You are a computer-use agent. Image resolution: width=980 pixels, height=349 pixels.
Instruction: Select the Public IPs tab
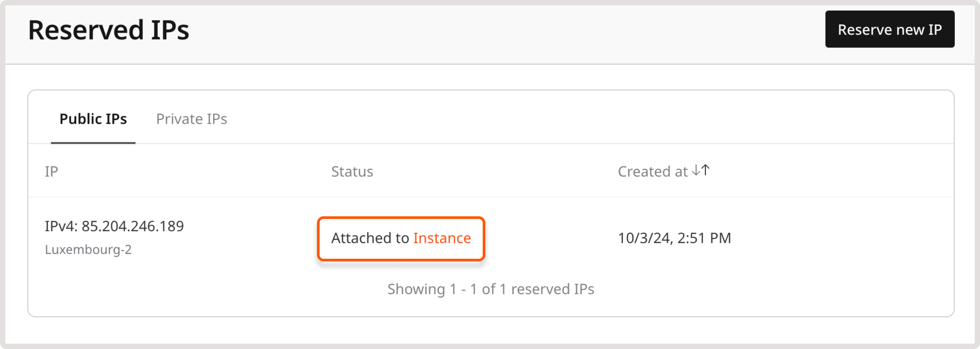(x=93, y=119)
